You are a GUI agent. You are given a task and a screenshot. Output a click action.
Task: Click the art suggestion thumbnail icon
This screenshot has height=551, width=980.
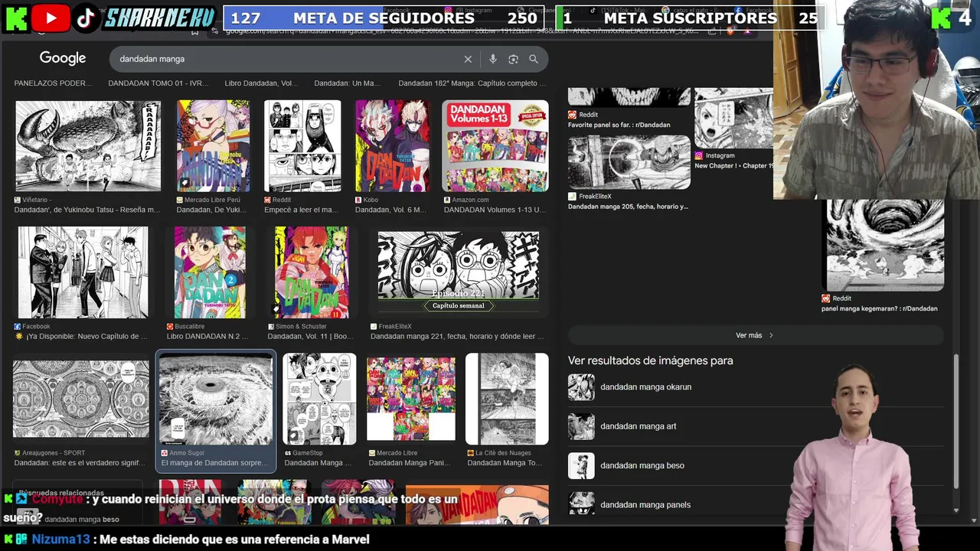click(581, 426)
